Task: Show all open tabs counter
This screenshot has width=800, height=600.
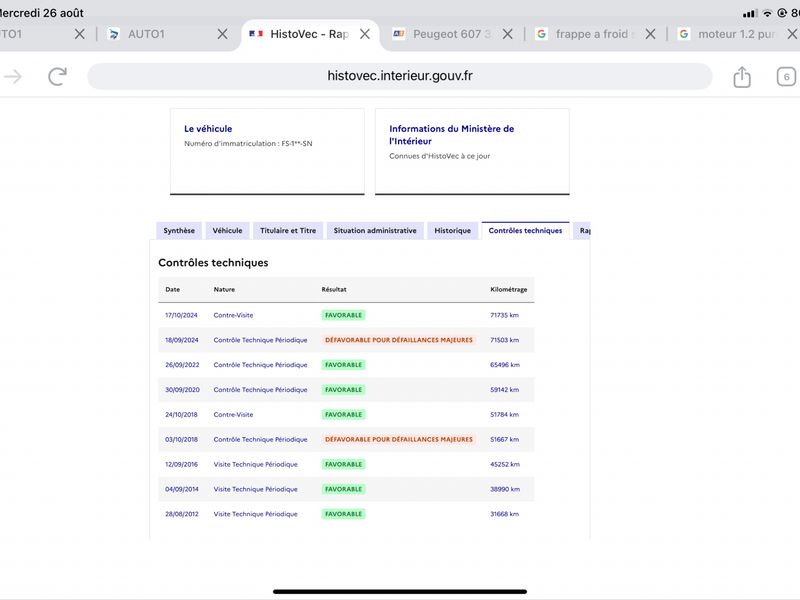Action: click(786, 77)
